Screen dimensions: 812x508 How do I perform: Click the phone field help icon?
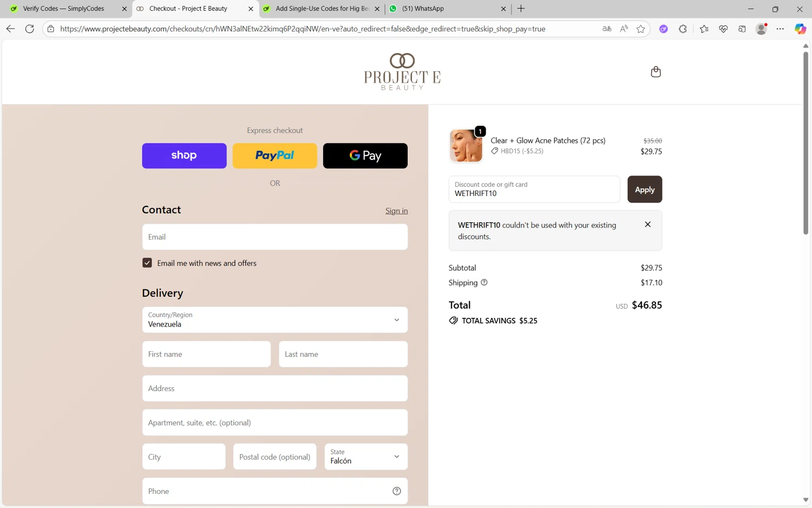tap(397, 491)
